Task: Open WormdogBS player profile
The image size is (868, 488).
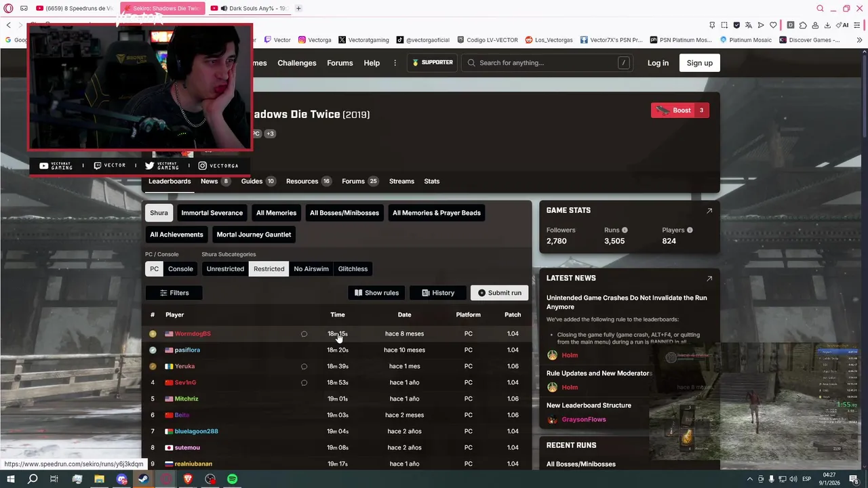Action: (193, 333)
